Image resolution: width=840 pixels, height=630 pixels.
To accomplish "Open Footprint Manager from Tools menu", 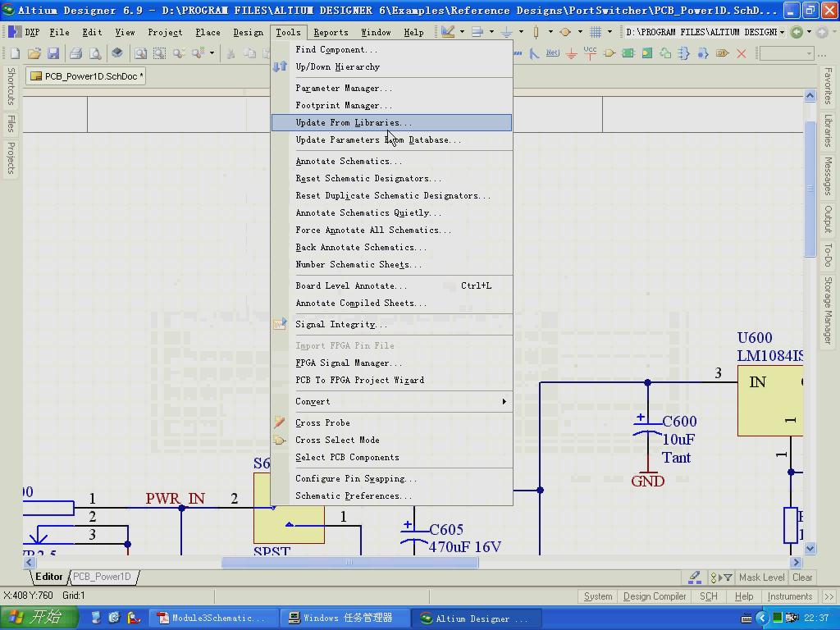I will pos(391,106).
